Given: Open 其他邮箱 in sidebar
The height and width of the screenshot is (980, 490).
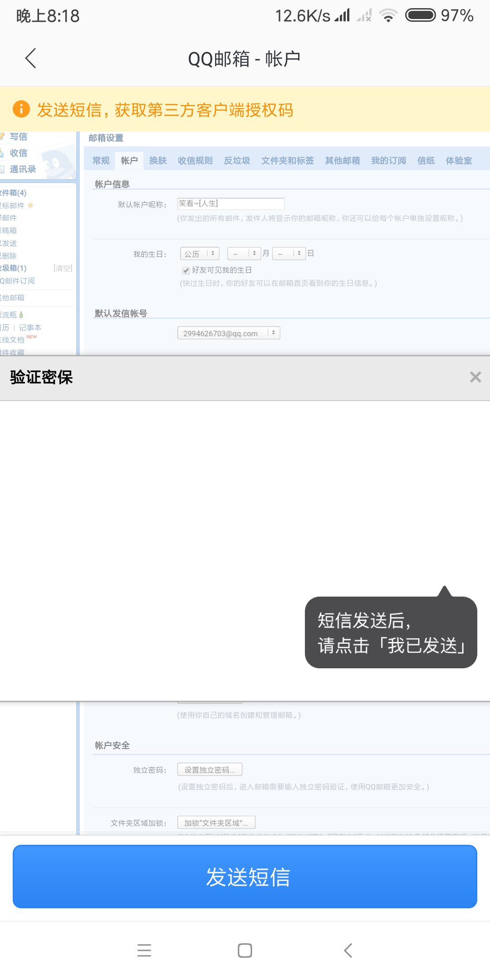Looking at the screenshot, I should (x=12, y=298).
